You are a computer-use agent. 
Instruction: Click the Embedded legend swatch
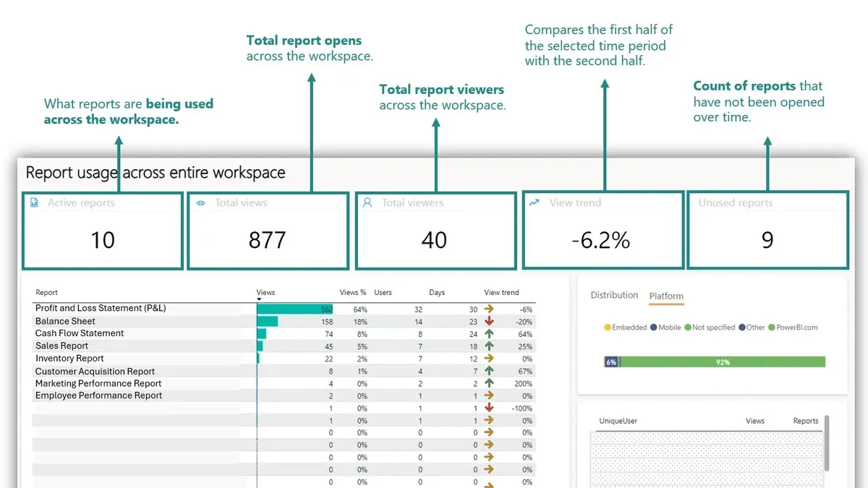click(608, 328)
